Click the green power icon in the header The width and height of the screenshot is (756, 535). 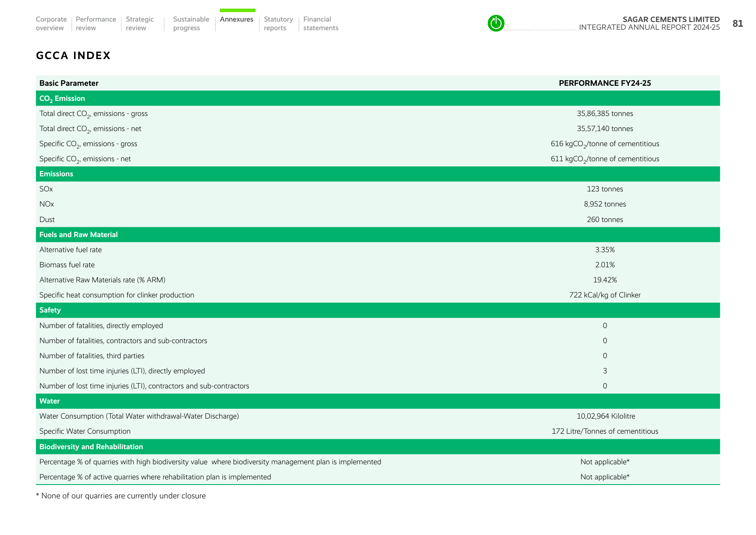pyautogui.click(x=496, y=23)
